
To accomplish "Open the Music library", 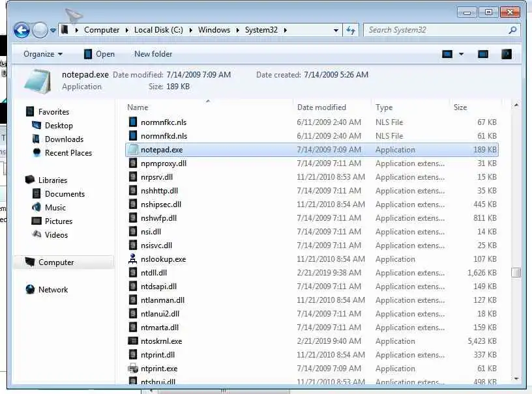I will [x=55, y=208].
